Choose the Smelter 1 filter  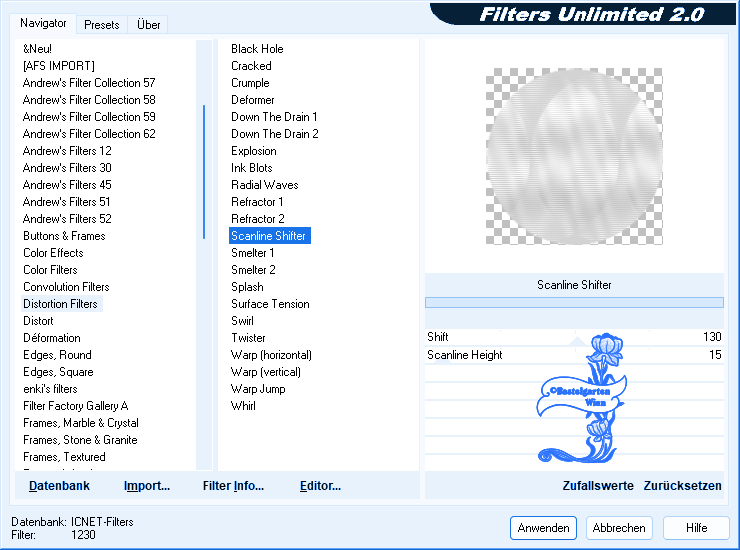click(252, 253)
